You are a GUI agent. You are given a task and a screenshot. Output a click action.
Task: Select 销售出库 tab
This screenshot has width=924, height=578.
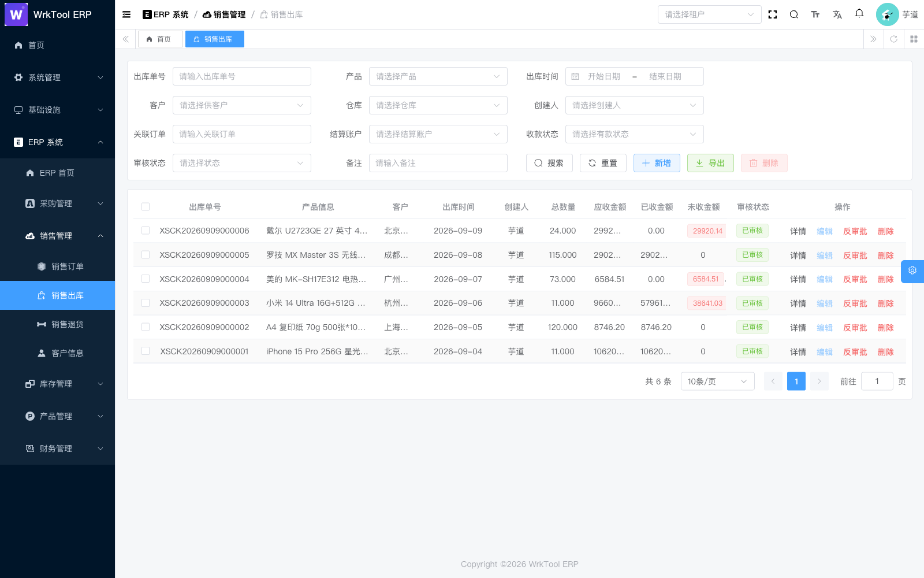click(x=214, y=39)
